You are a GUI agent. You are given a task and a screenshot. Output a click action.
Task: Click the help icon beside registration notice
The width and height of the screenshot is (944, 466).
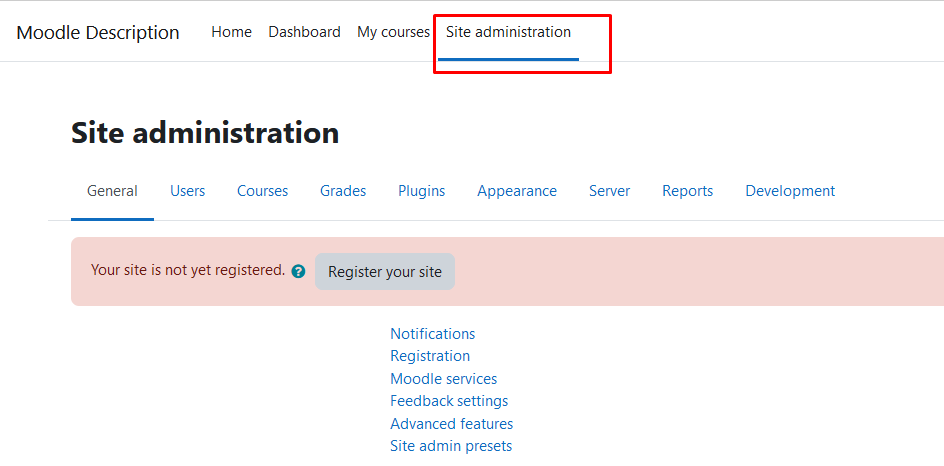click(x=298, y=271)
